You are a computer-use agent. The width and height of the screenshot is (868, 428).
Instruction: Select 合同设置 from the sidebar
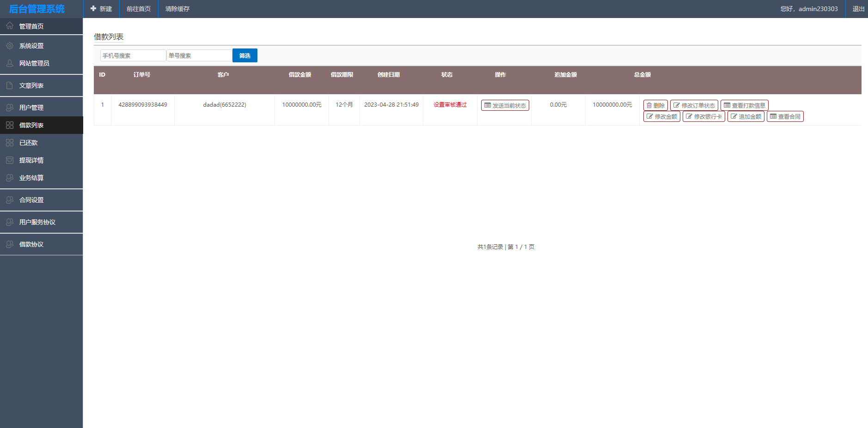click(x=31, y=200)
